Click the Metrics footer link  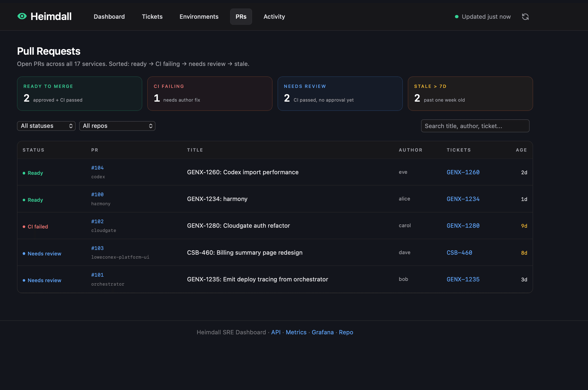coord(296,332)
